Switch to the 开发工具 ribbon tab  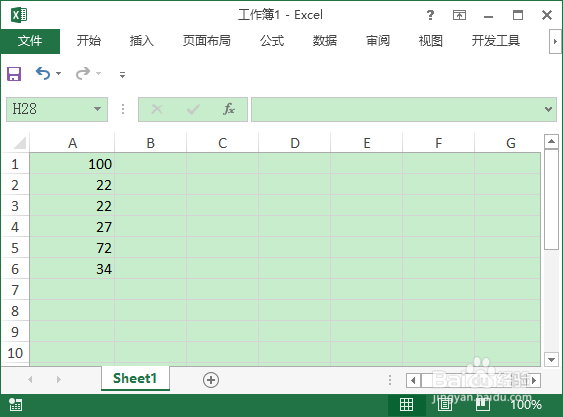click(496, 41)
